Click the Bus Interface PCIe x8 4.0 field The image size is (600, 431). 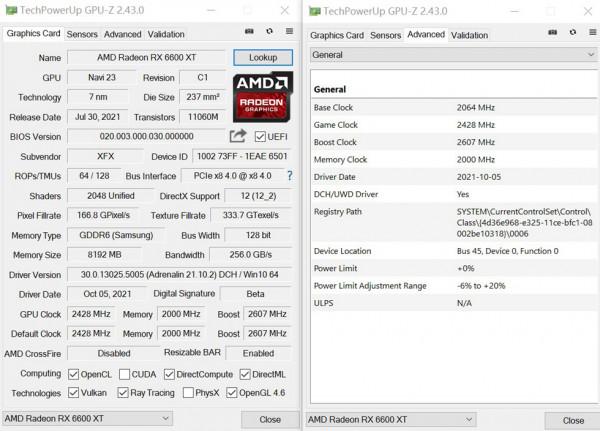pyautogui.click(x=233, y=176)
